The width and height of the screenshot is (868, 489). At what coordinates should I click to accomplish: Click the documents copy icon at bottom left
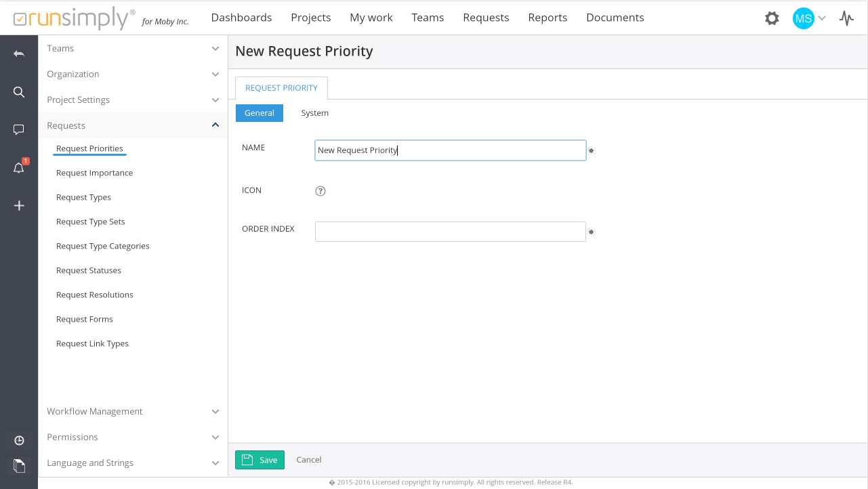click(19, 465)
